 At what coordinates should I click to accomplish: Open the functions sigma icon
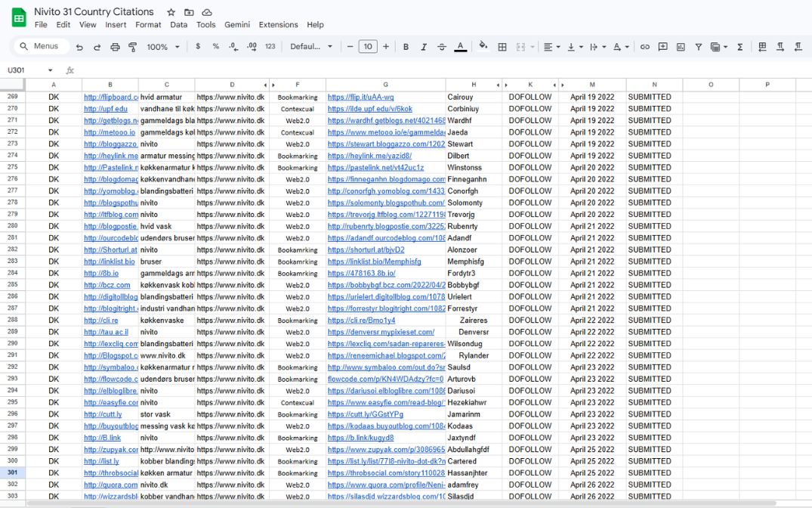click(x=739, y=47)
